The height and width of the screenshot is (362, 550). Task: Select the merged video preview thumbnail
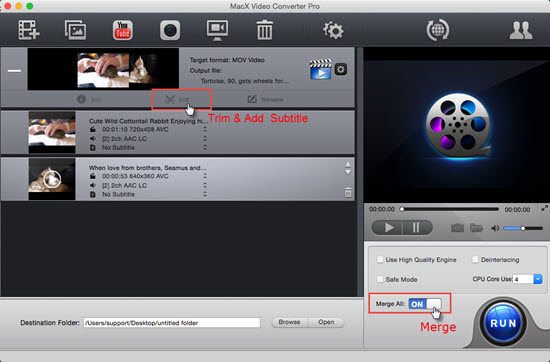coord(103,69)
